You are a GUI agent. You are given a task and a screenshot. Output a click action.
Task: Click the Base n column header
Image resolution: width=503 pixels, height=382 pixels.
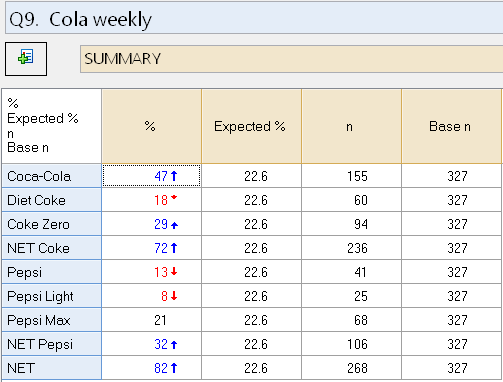click(x=452, y=126)
